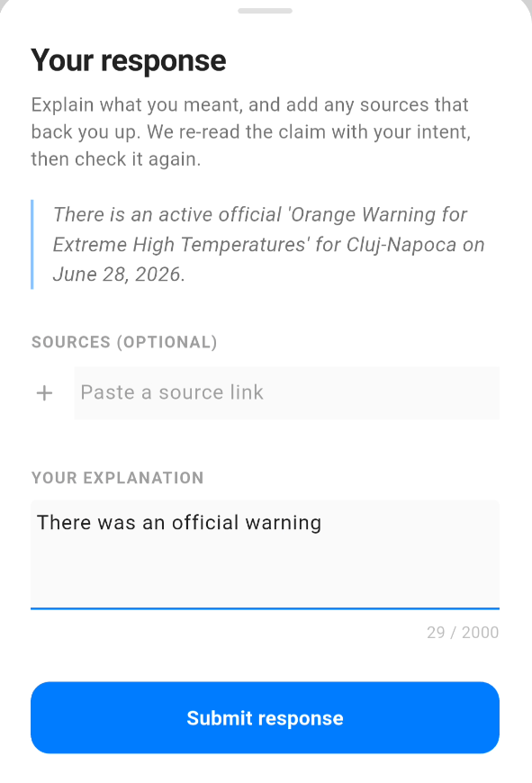
Task: Click the date 'June 28, 2026' in the claim
Action: [116, 274]
